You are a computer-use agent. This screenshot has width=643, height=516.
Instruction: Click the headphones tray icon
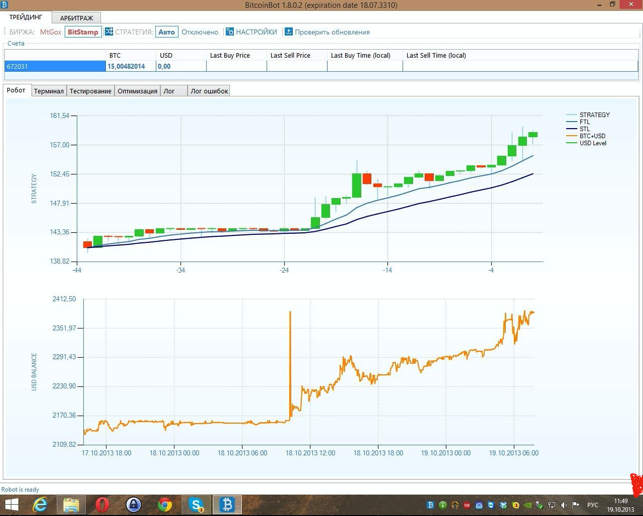(x=455, y=505)
